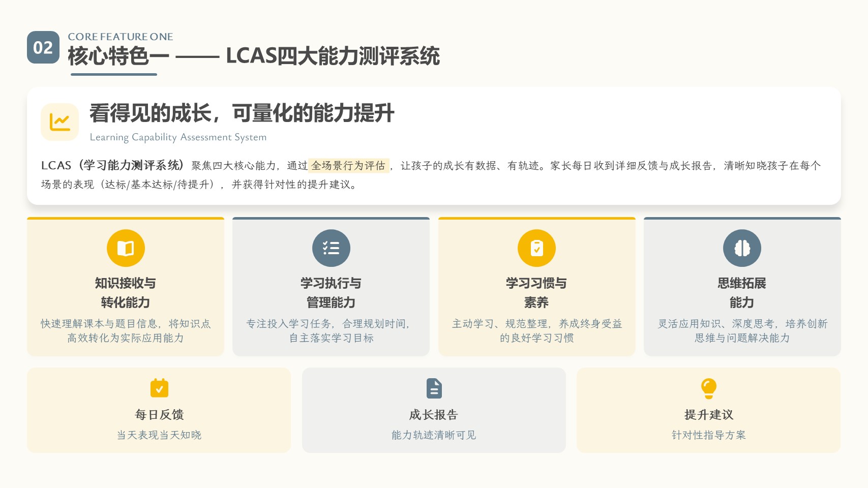
Task: Click the open book icon
Action: click(x=126, y=248)
